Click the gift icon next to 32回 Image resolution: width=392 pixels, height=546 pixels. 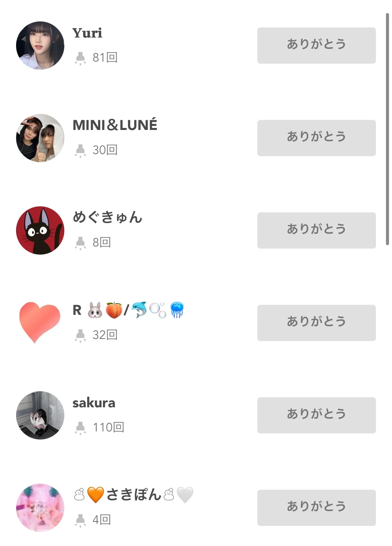pos(80,335)
